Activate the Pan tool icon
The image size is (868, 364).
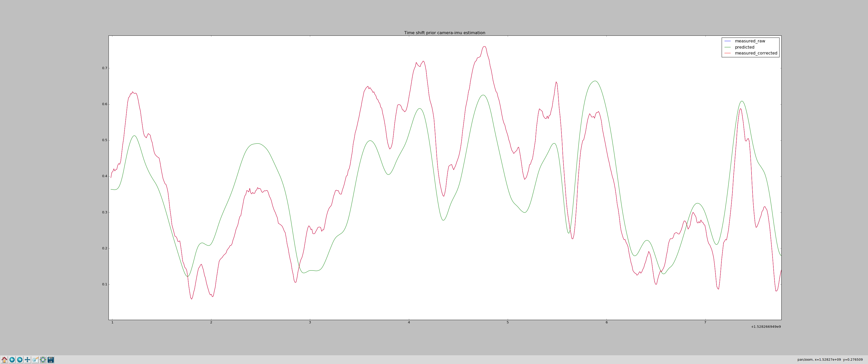tap(28, 359)
